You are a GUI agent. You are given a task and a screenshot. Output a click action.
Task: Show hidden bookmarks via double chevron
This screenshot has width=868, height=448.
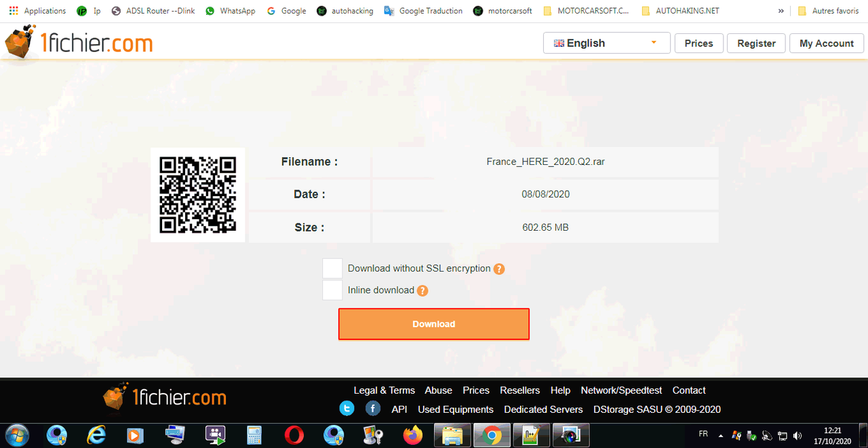781,11
